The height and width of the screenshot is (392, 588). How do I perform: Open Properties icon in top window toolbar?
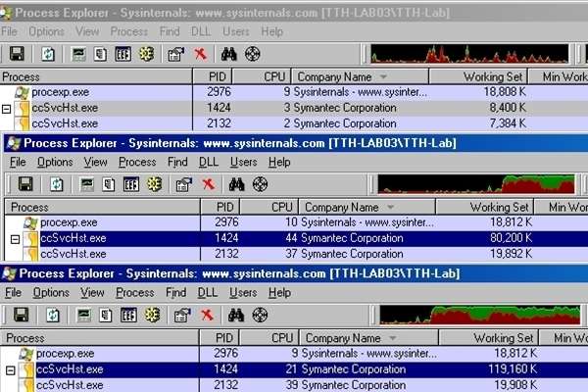click(x=175, y=55)
